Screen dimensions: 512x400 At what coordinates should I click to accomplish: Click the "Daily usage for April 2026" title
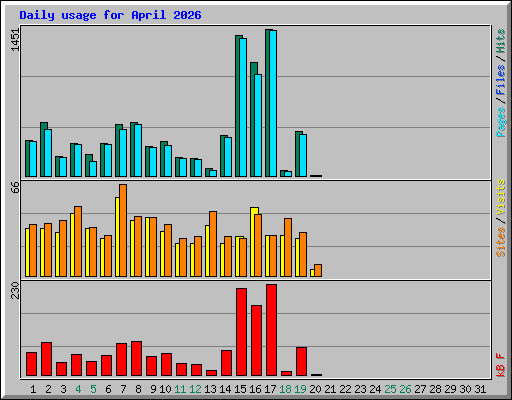(110, 15)
